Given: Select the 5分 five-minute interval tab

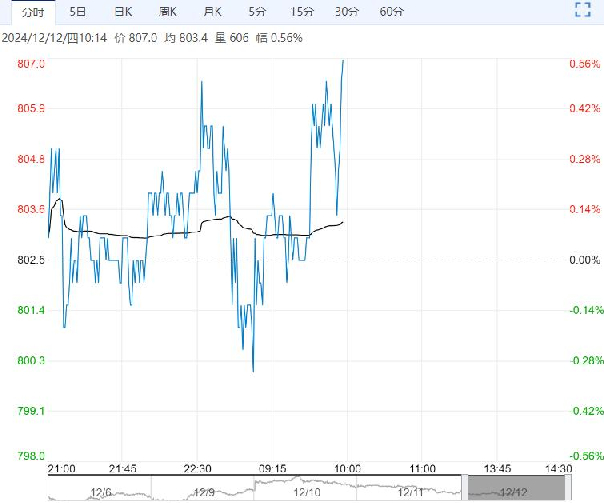Looking at the screenshot, I should click(x=256, y=12).
